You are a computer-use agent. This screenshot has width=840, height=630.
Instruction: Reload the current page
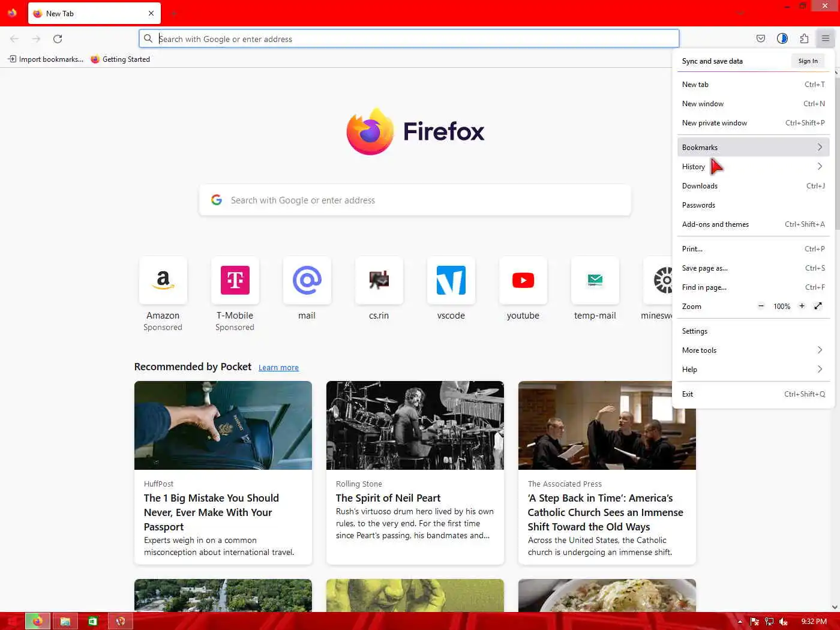58,38
